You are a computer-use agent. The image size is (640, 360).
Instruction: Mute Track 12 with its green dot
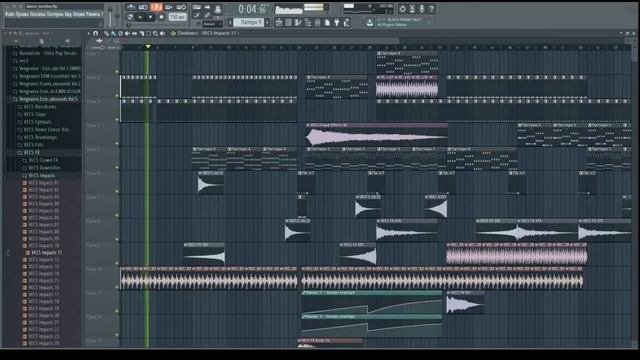pyautogui.click(x=117, y=335)
